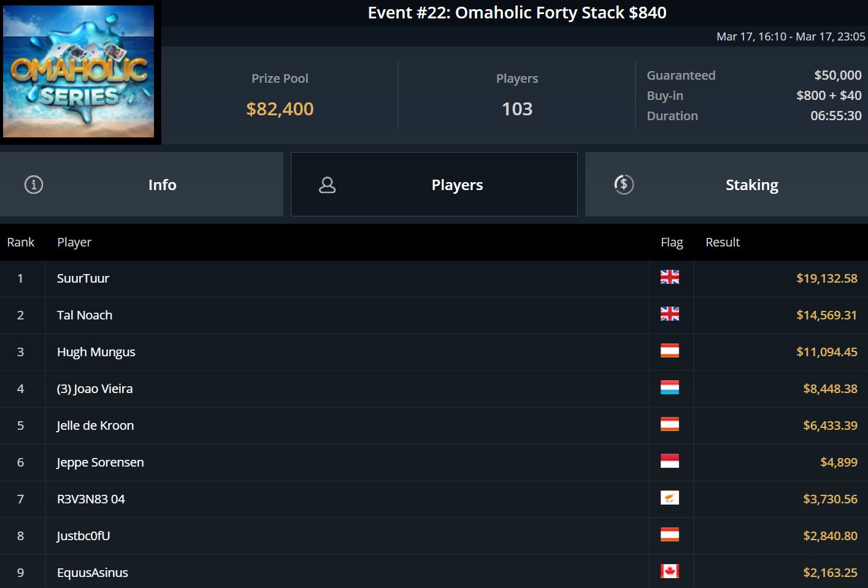
Task: Click SuurTuur's country flag icon
Action: pyautogui.click(x=669, y=277)
